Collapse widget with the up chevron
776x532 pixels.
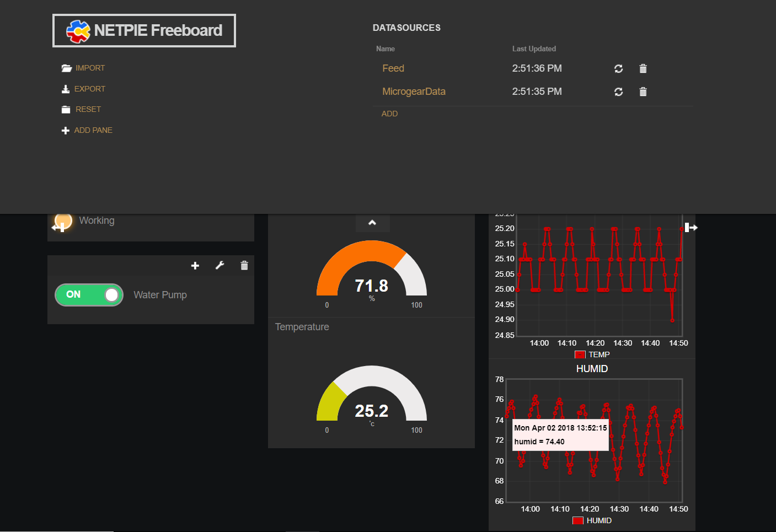pos(372,223)
